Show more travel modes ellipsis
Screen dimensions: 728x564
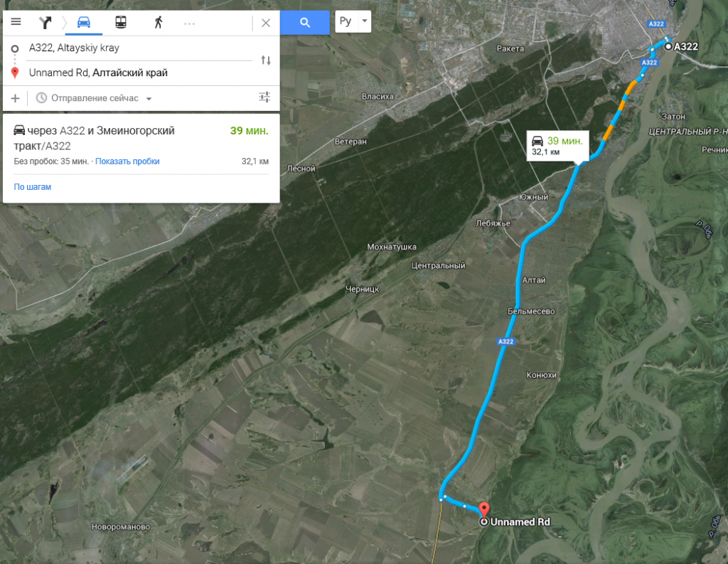pyautogui.click(x=189, y=23)
